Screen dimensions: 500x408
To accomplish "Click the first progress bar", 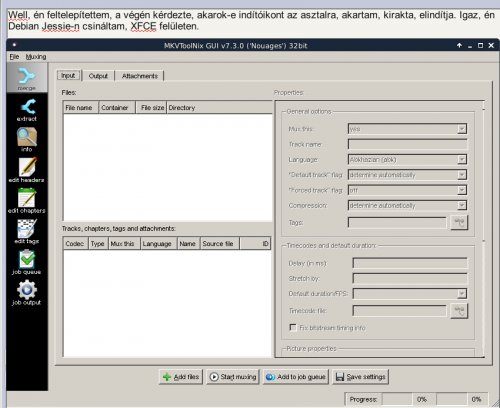I will [397, 399].
